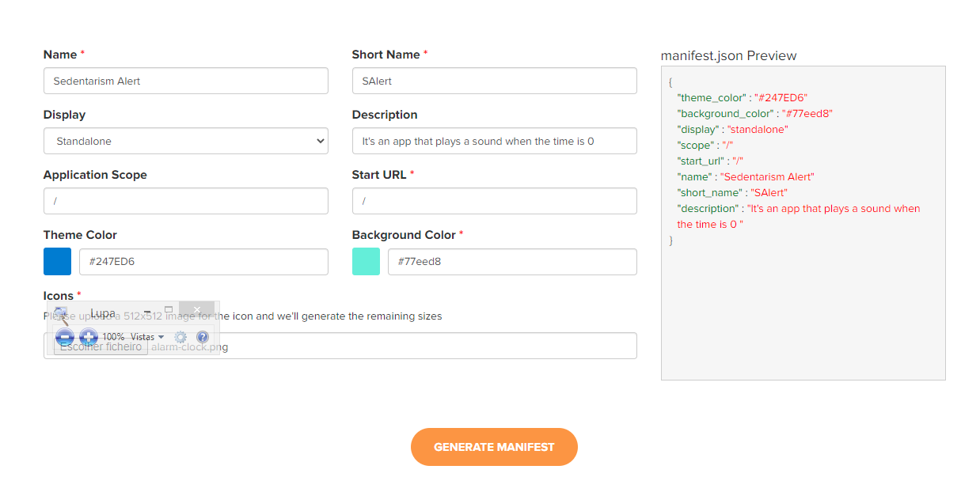
Task: Click the alarm-clock.png file name
Action: [189, 346]
